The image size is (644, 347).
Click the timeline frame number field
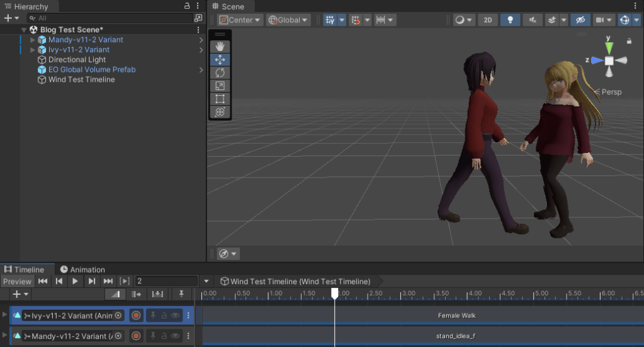167,281
